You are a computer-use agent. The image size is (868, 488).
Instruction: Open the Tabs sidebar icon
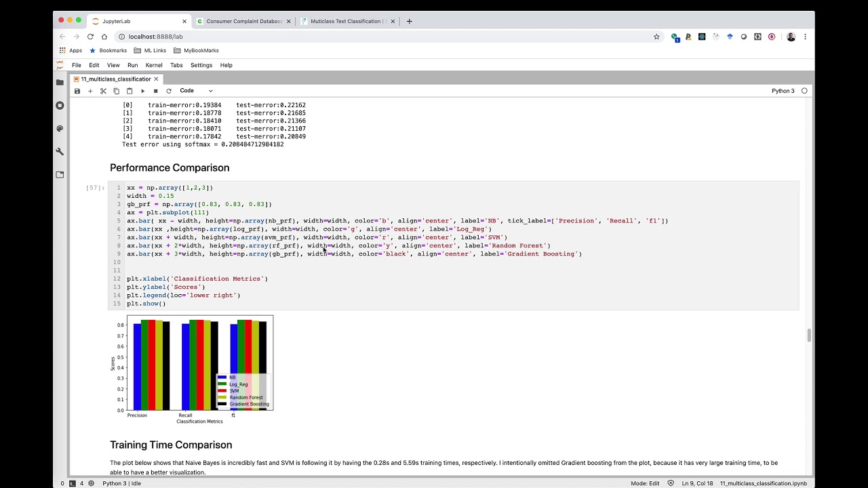[x=60, y=174]
